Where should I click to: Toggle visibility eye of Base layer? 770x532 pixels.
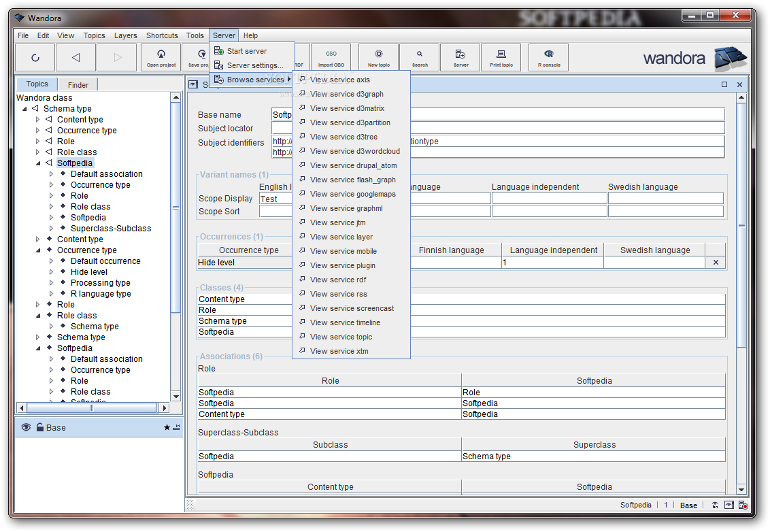(x=26, y=427)
